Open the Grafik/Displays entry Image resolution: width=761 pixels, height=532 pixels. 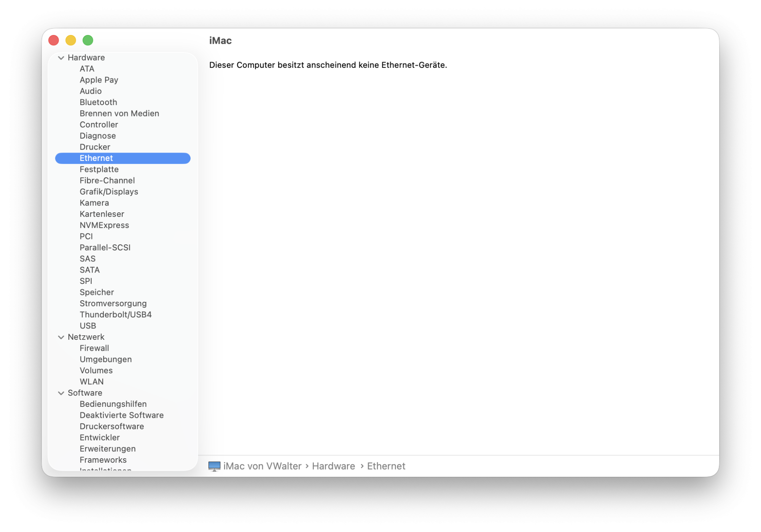point(109,192)
